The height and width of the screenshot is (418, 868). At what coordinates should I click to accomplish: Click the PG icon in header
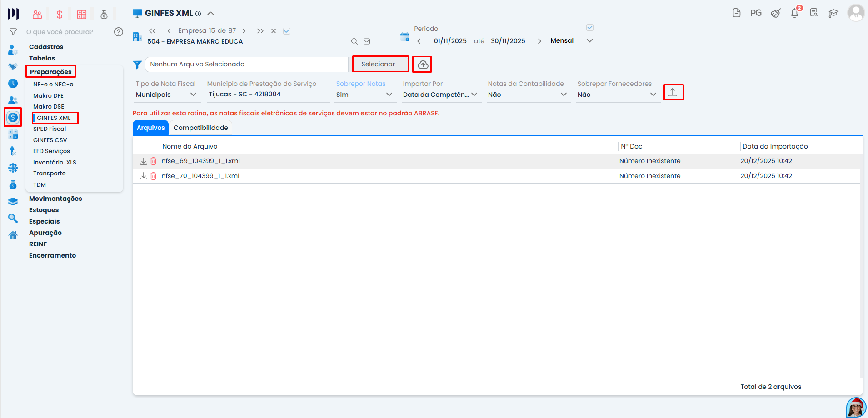756,13
